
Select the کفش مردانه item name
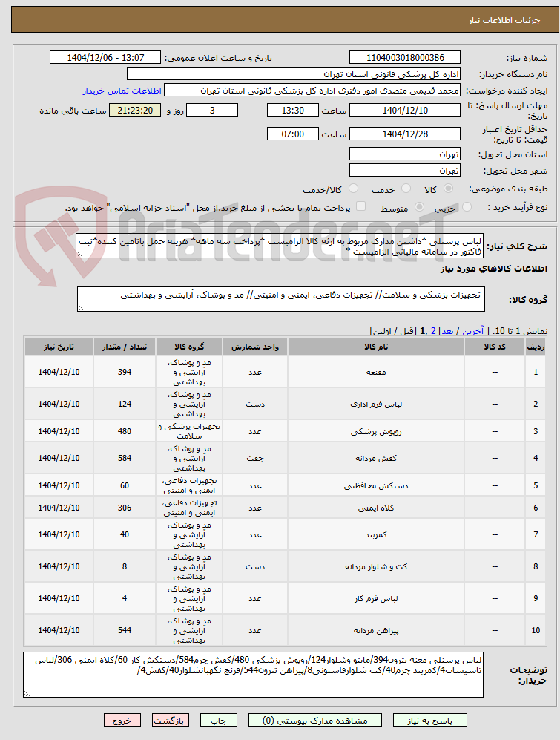pyautogui.click(x=376, y=458)
